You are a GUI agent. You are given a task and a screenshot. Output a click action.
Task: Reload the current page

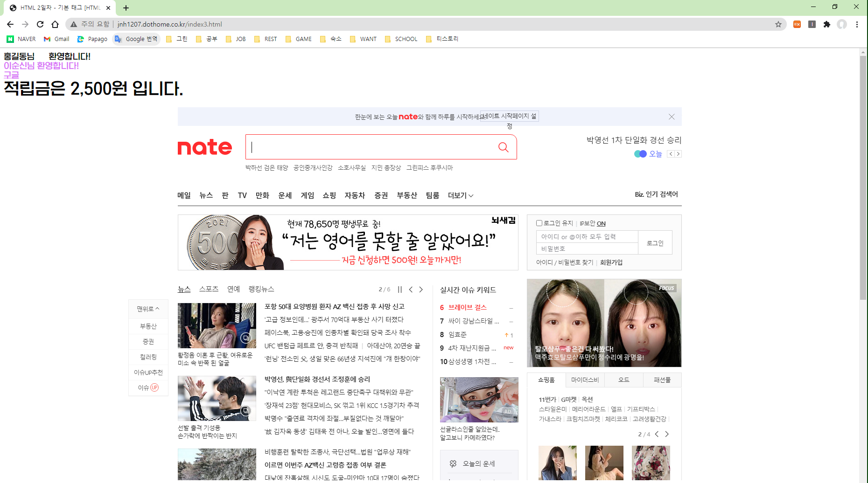pyautogui.click(x=40, y=24)
